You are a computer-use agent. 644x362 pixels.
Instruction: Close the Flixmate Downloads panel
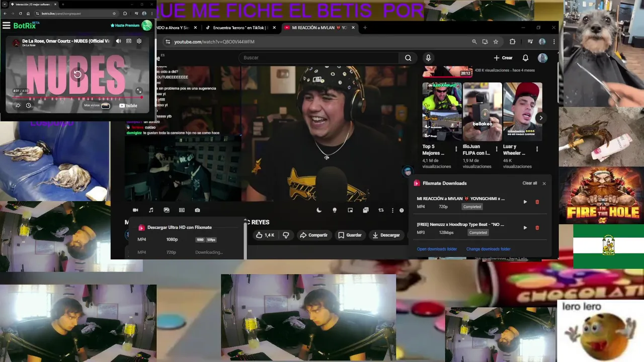point(544,184)
